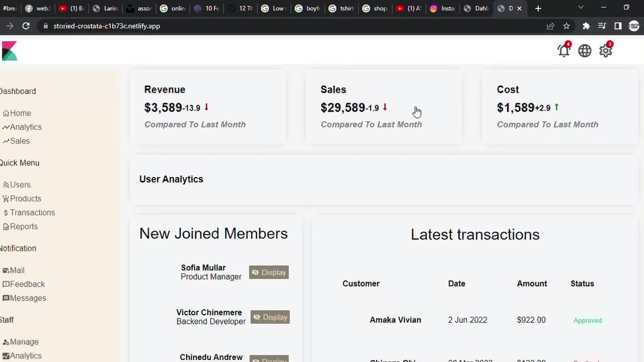This screenshot has width=644, height=362.
Task: Open a new browser tab
Action: coord(538,8)
